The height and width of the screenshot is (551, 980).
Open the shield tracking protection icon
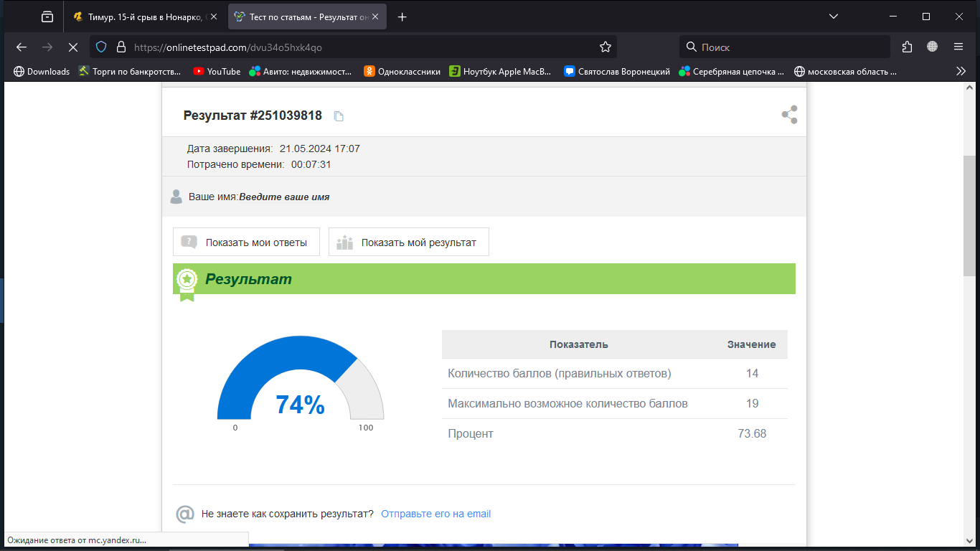point(101,47)
